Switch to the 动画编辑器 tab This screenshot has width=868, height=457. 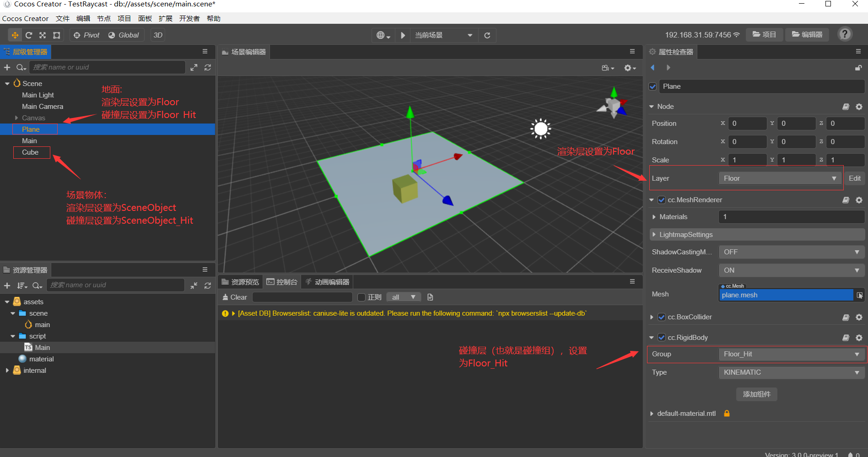(328, 282)
